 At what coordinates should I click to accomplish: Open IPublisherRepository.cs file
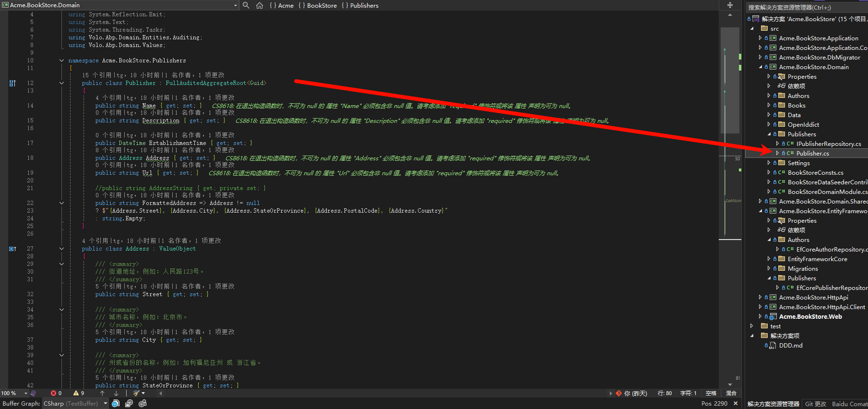tap(829, 144)
